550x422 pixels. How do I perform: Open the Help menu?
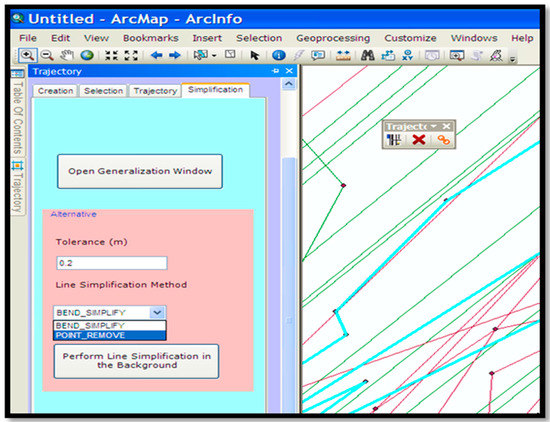tap(522, 38)
